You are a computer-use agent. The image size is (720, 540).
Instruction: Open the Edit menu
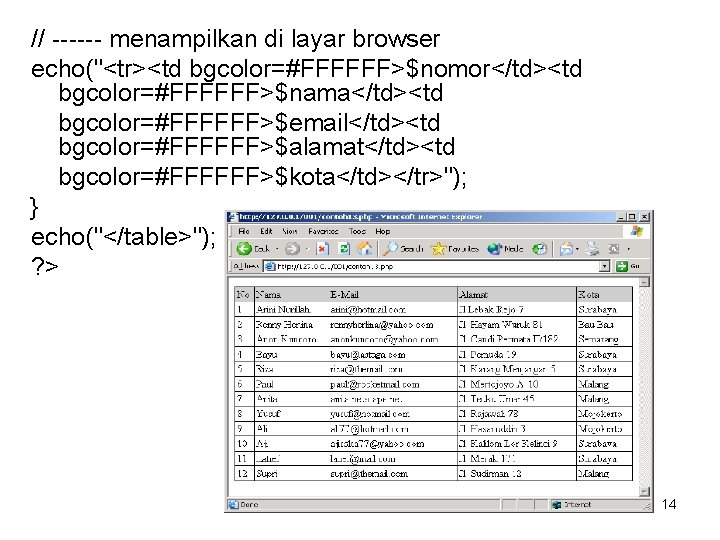point(266,231)
